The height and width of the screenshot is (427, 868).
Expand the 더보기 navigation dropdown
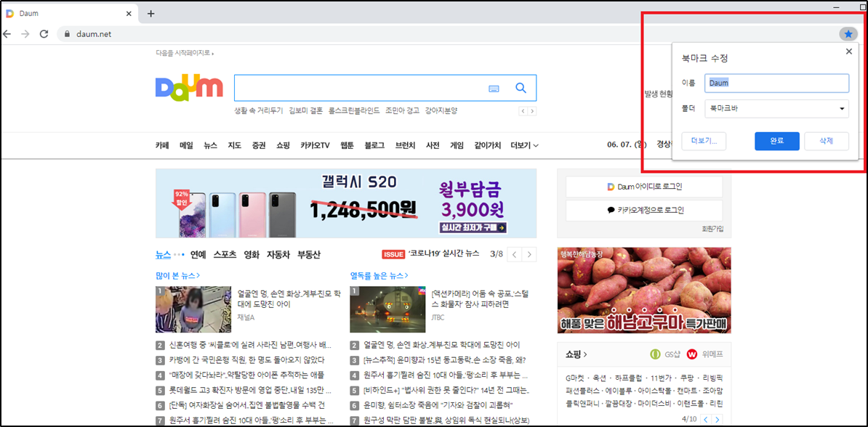click(x=525, y=145)
